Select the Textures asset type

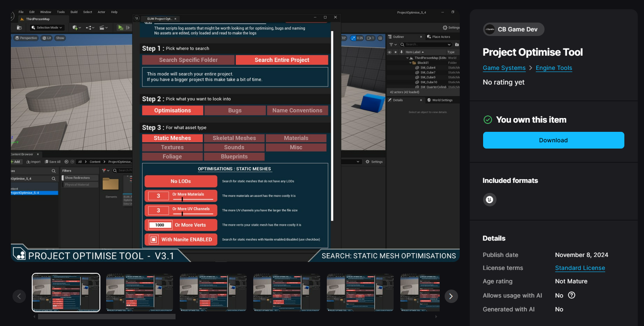pyautogui.click(x=172, y=147)
